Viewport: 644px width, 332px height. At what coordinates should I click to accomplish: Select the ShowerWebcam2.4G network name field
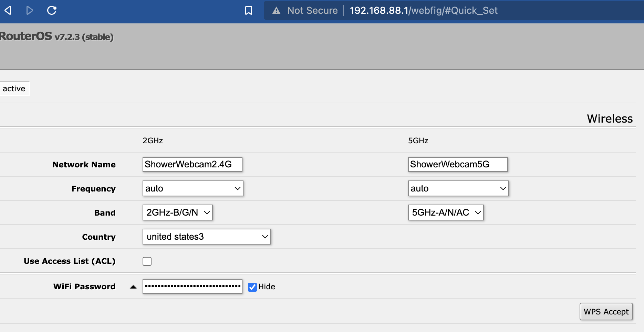coord(192,164)
